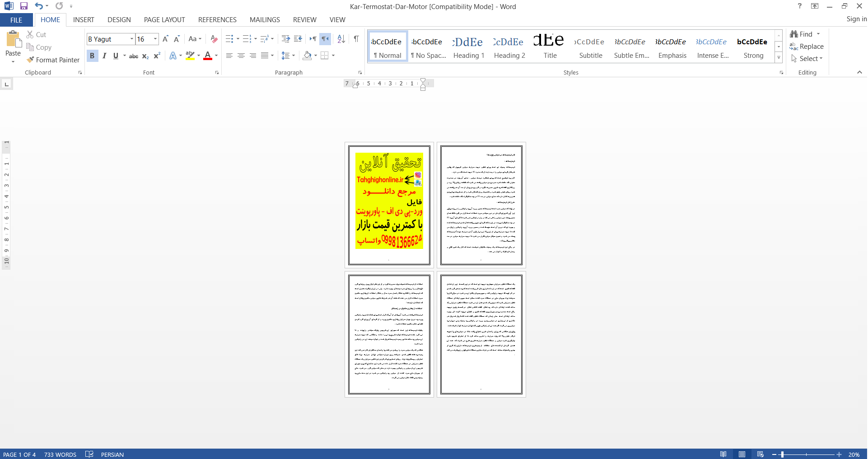This screenshot has height=459, width=868.
Task: Toggle Underline formatting
Action: tap(116, 56)
